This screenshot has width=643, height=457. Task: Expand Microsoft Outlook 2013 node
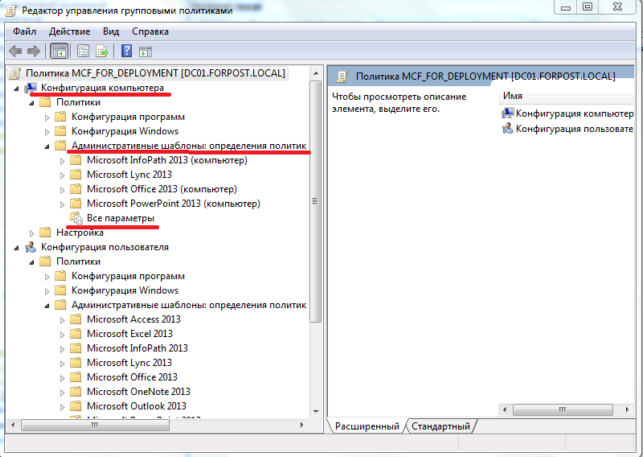(x=62, y=407)
